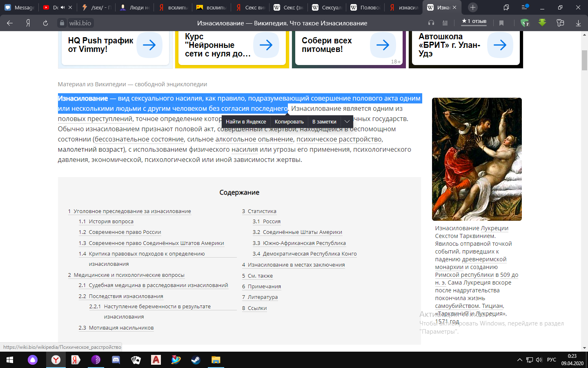Close the YouTube tab
Viewport: 588px width, 368px height.
[70, 7]
